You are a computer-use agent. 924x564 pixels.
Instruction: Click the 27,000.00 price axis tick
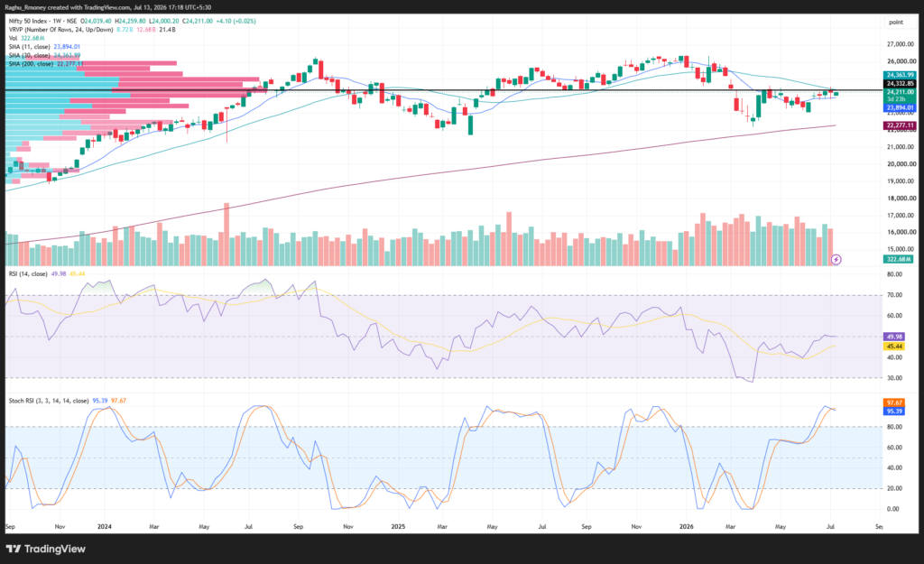tap(901, 44)
